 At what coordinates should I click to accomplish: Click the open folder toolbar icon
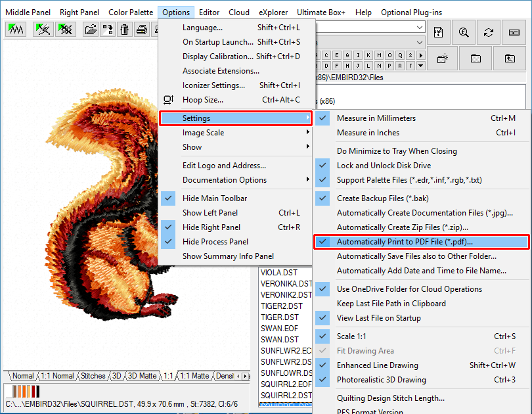91,30
